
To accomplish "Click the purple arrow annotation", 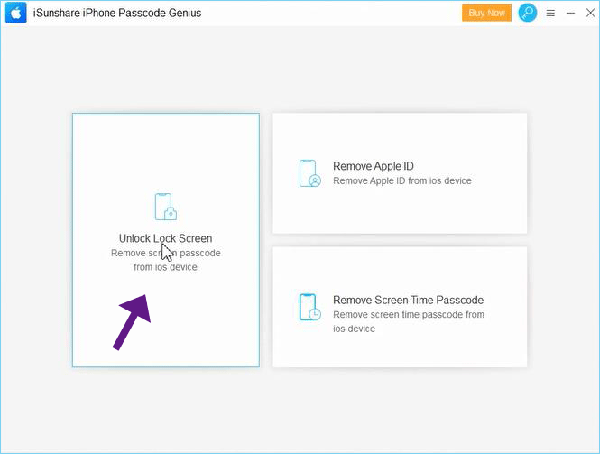I will coord(132,322).
